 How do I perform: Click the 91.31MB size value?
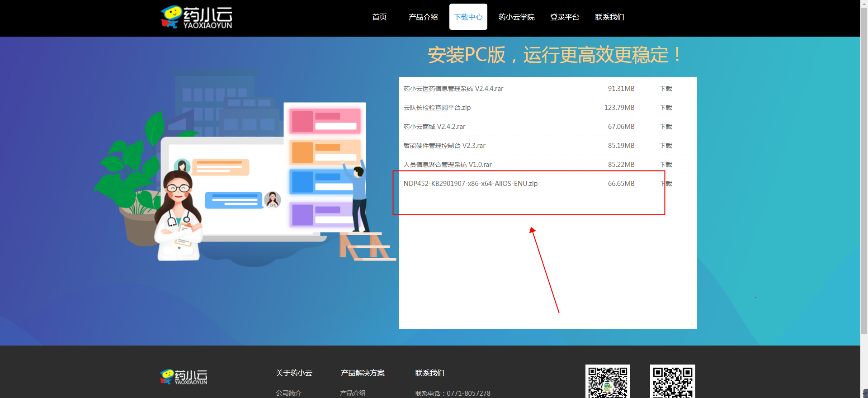point(621,89)
